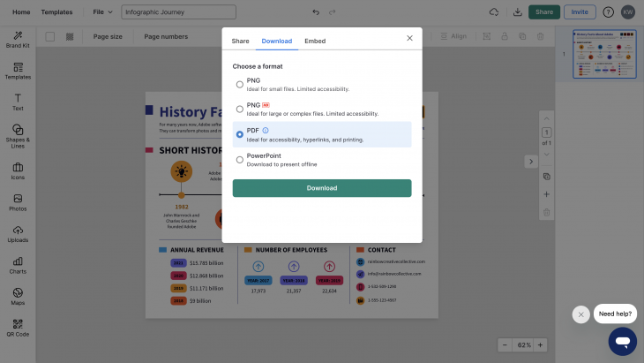Switch to the Share tab
The image size is (644, 363).
point(240,41)
